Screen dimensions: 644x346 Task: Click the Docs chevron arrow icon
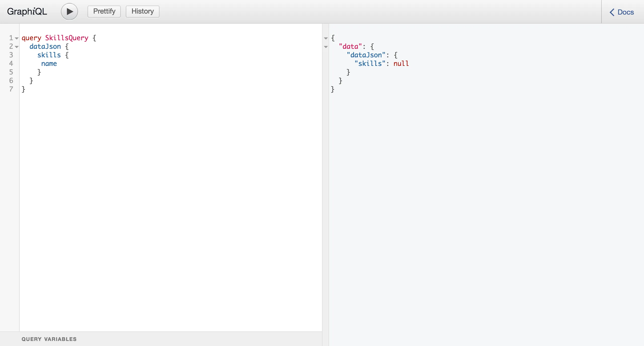612,12
